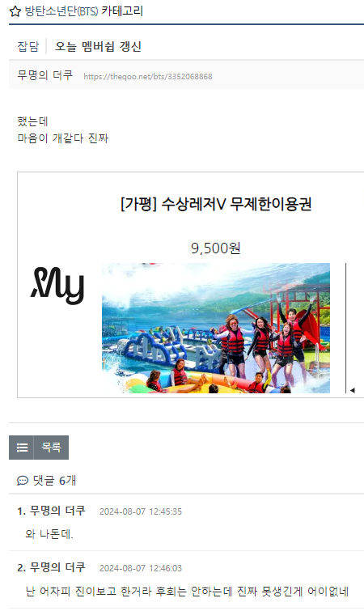
Task: Go back with the 목록 button
Action: 51,448
